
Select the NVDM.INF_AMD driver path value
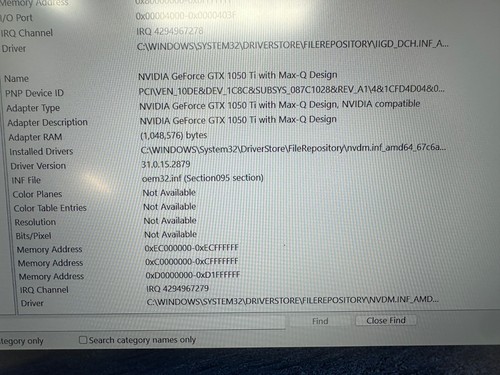coord(293,301)
